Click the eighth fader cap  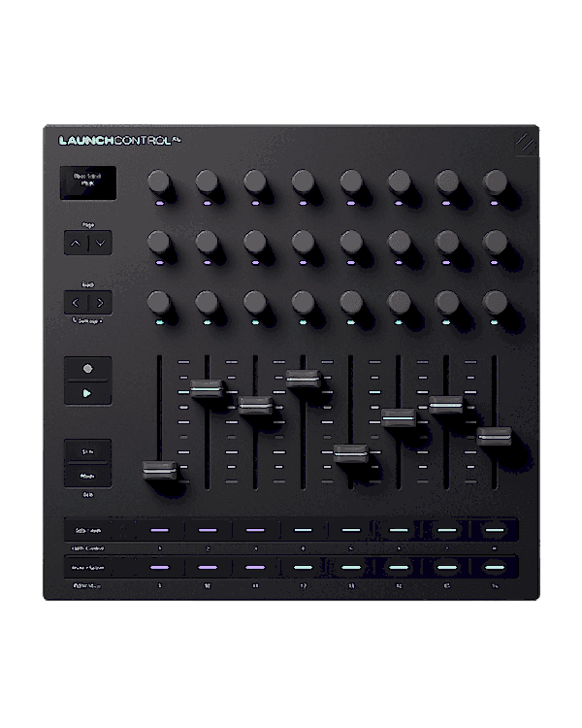[x=495, y=437]
